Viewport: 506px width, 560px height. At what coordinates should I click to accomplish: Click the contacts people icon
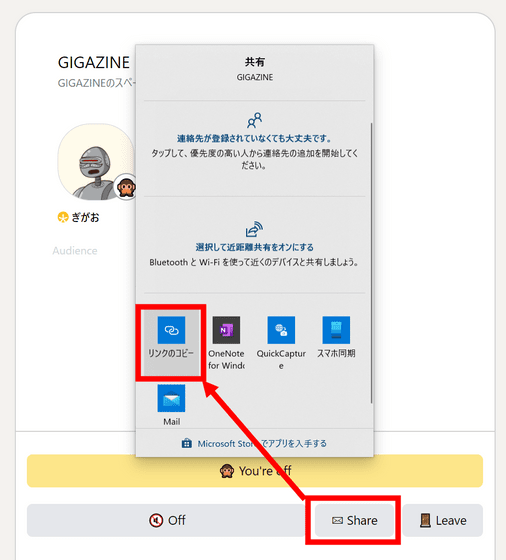pos(255,120)
